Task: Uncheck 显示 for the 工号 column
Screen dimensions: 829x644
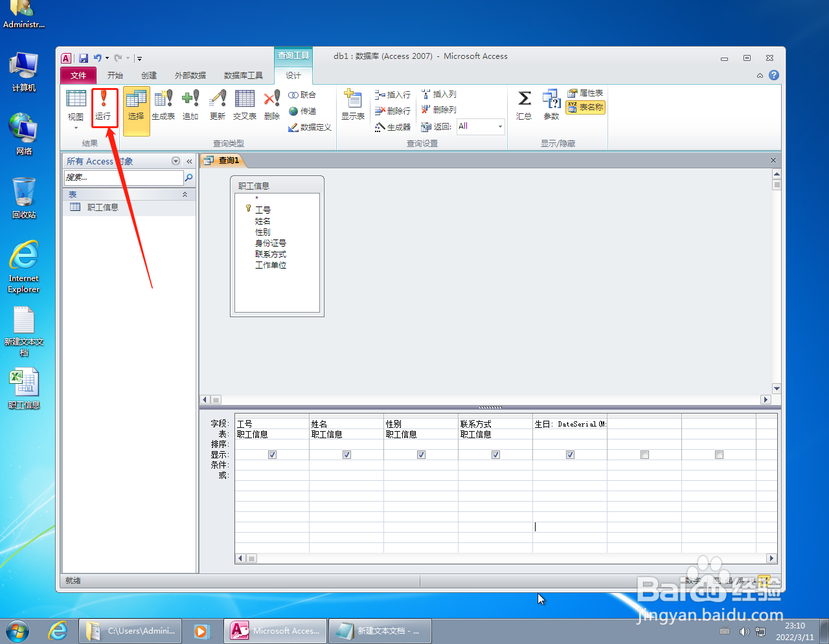Action: coord(272,455)
